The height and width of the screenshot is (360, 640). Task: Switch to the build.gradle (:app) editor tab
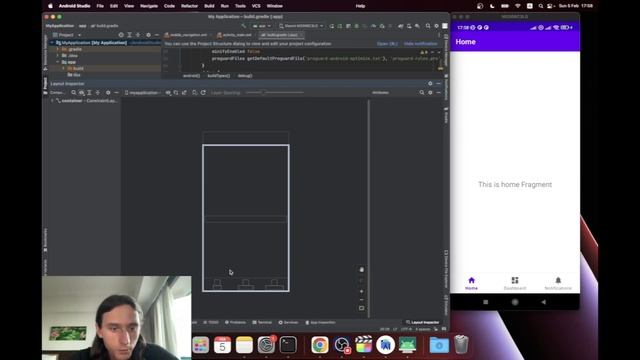[x=282, y=35]
